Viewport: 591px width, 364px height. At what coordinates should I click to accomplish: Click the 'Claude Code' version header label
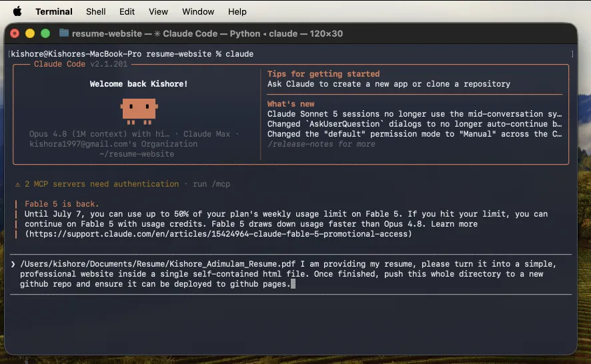(x=81, y=64)
